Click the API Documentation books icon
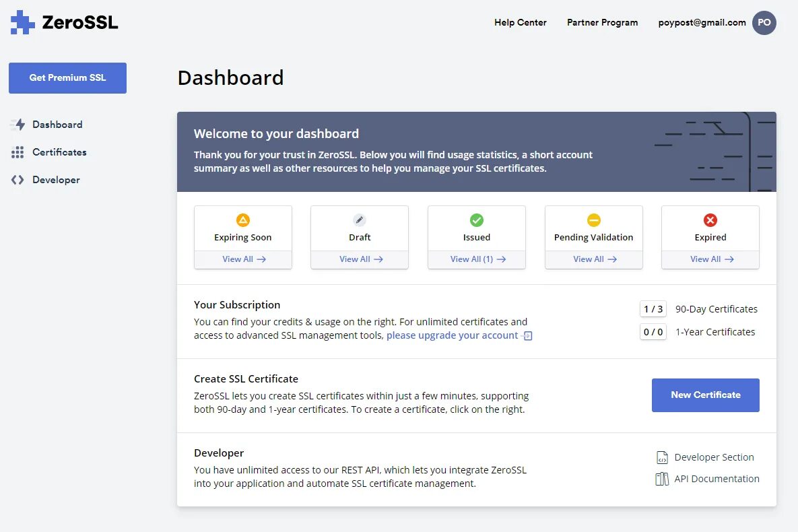The image size is (798, 532). tap(662, 479)
